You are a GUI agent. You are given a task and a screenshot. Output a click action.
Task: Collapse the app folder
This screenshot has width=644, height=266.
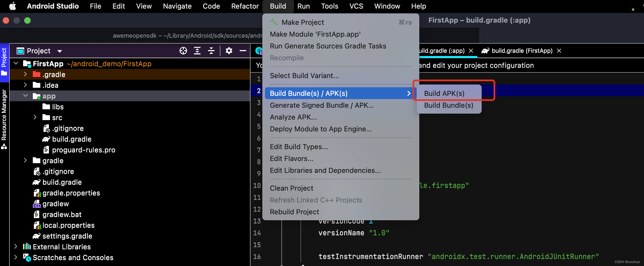(x=25, y=96)
